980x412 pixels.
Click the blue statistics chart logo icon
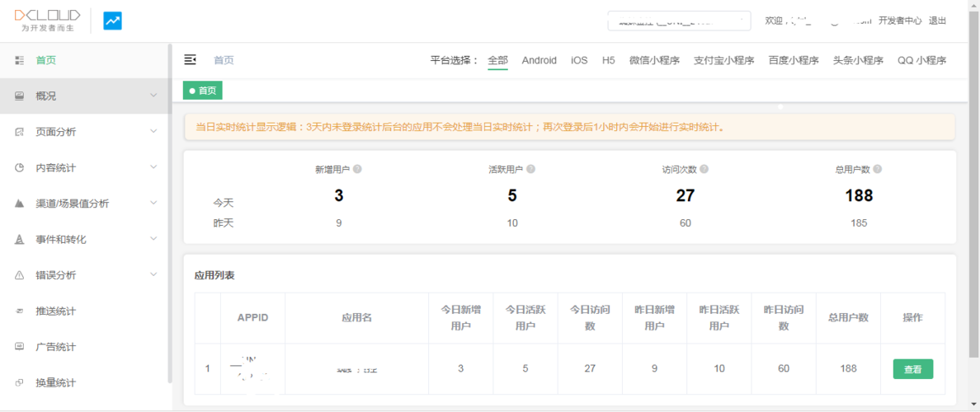[x=112, y=21]
